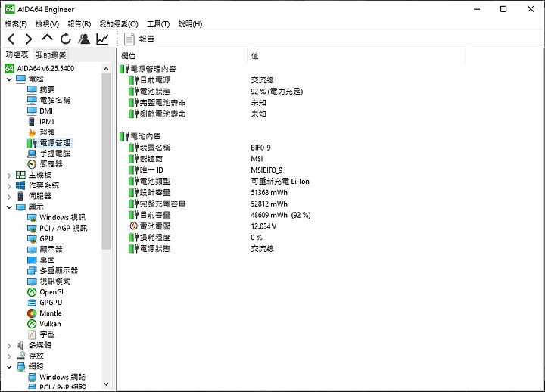Expand the 作業系統 operating system node

9,186
